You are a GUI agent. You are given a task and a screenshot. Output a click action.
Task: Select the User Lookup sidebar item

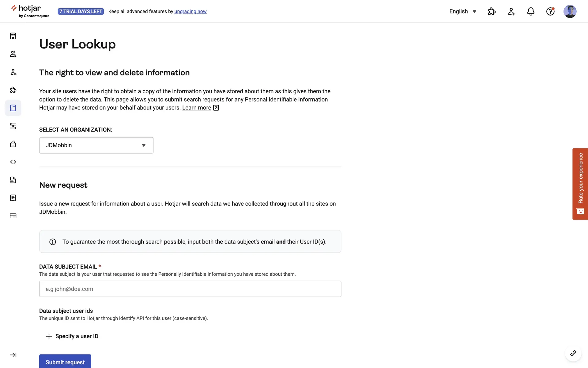point(13,108)
